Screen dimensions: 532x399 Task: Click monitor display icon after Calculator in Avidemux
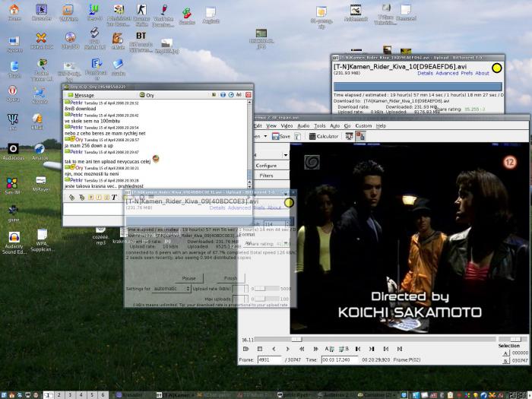click(x=349, y=136)
